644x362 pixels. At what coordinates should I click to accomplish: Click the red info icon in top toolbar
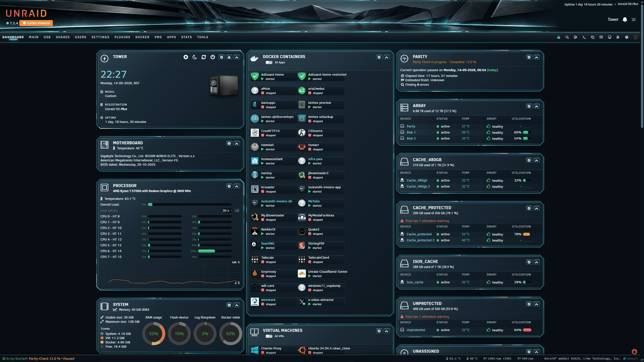click(635, 37)
